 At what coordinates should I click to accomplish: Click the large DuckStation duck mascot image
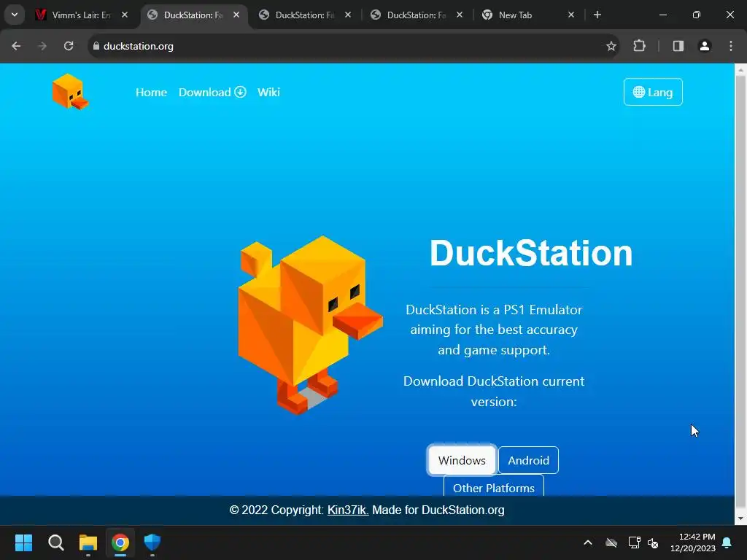[x=309, y=324]
